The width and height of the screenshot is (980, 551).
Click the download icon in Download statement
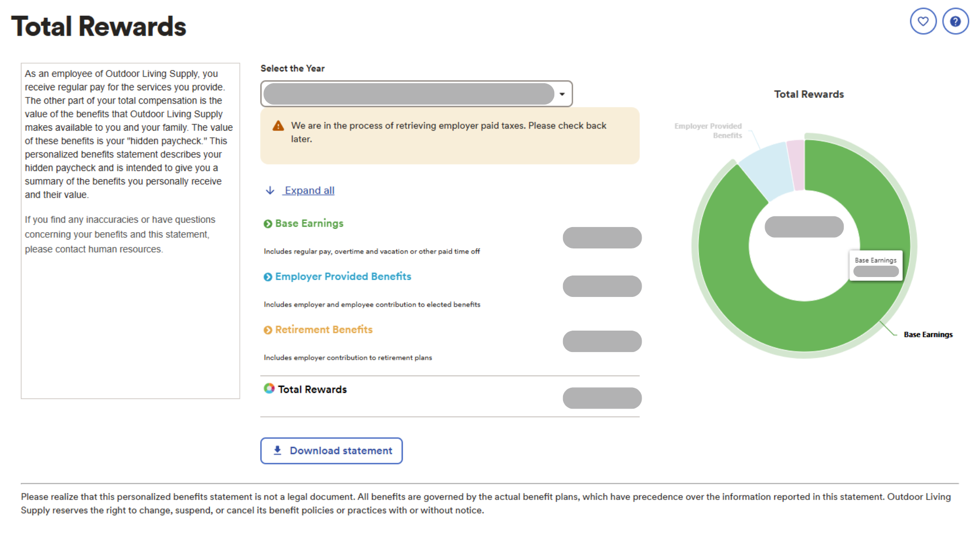277,450
